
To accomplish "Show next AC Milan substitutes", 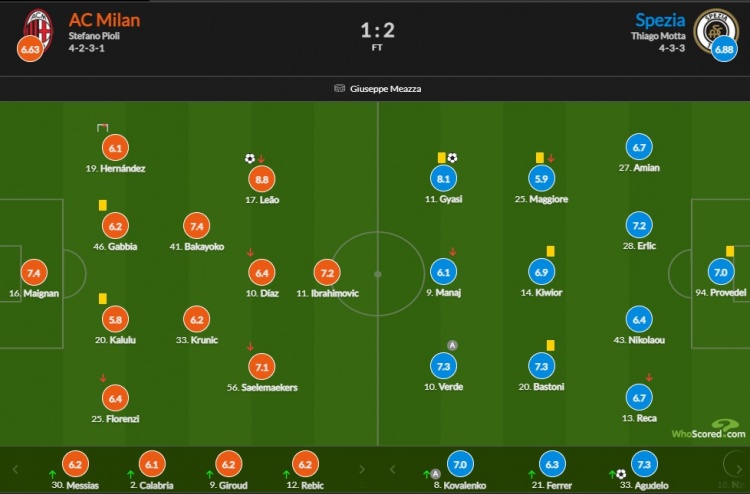I will (x=362, y=469).
